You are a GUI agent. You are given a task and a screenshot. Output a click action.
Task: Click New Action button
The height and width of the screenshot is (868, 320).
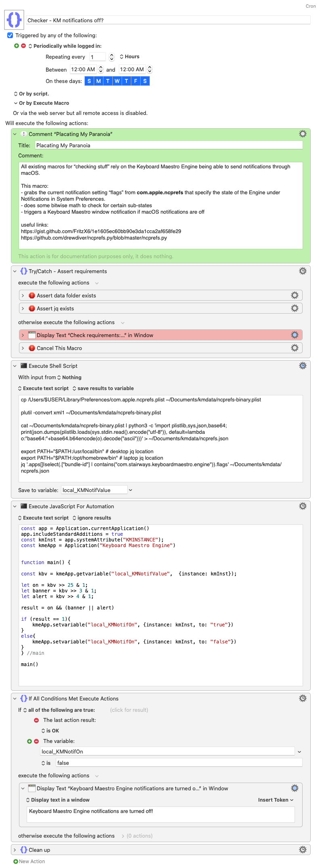(x=29, y=862)
